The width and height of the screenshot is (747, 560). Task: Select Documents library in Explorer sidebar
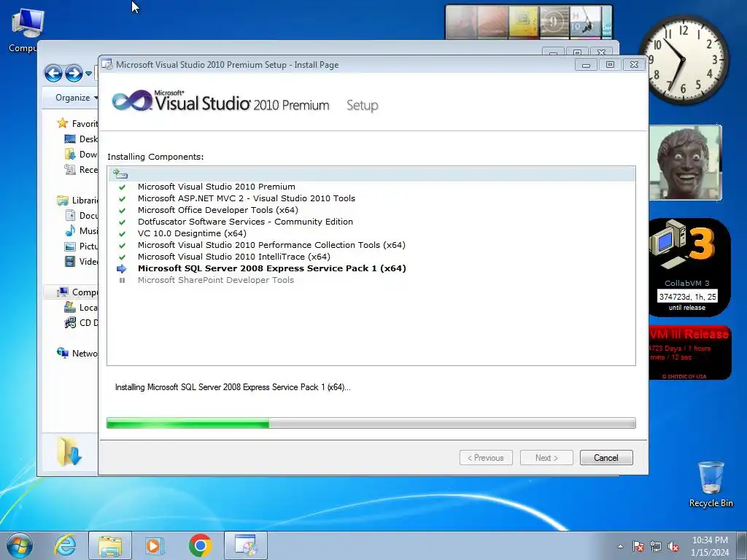(82, 216)
